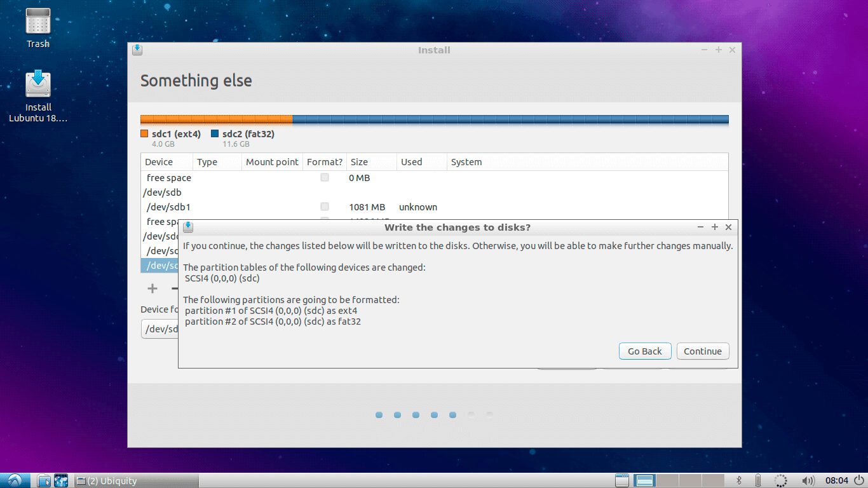Enable the Format? checkbox for /dev/sdb1
Screen dimensions: 868x488
coord(324,207)
